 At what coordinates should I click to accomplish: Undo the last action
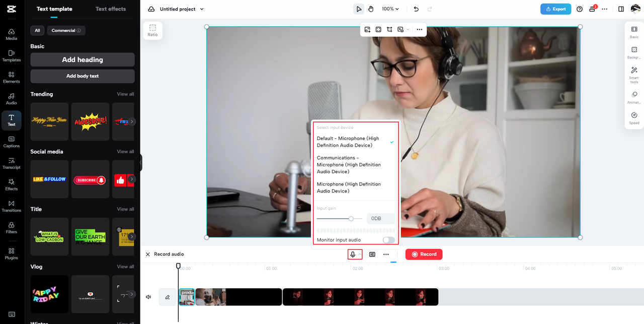(416, 9)
